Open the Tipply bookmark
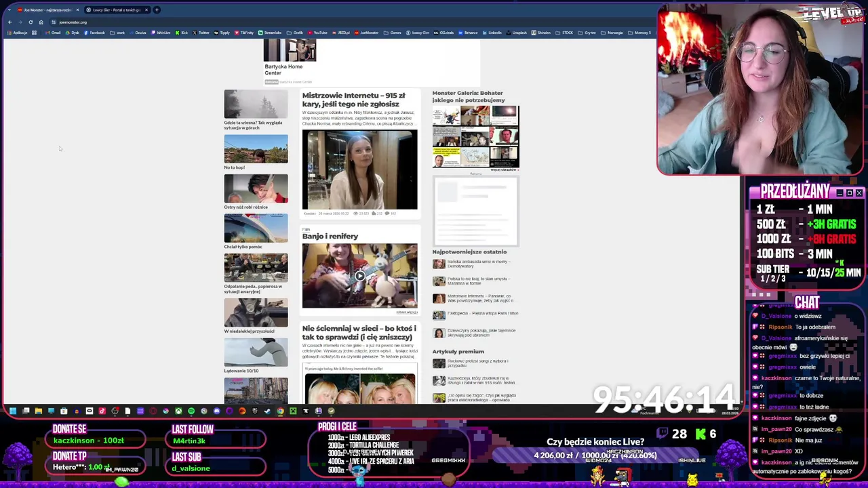 tap(222, 33)
